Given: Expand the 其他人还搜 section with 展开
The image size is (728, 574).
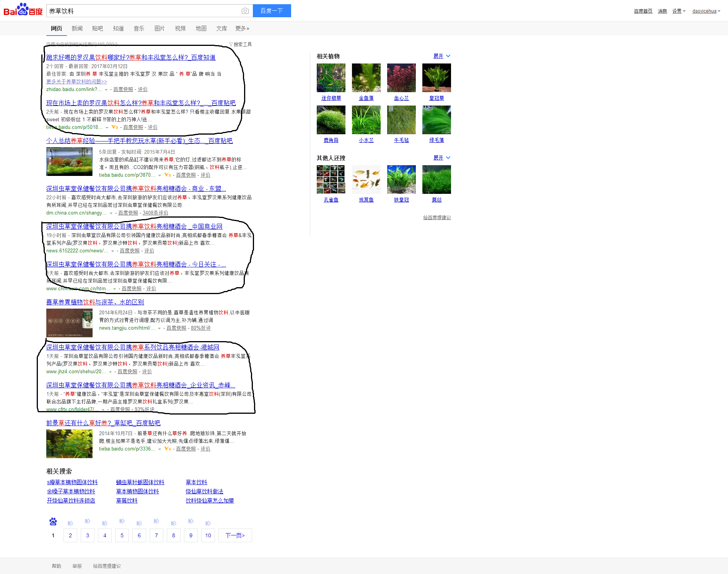Looking at the screenshot, I should (442, 158).
